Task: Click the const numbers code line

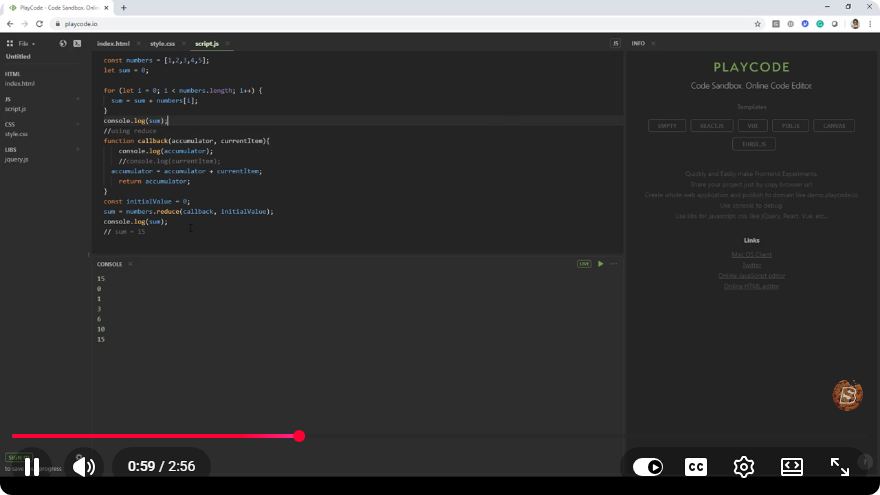Action: [x=156, y=60]
